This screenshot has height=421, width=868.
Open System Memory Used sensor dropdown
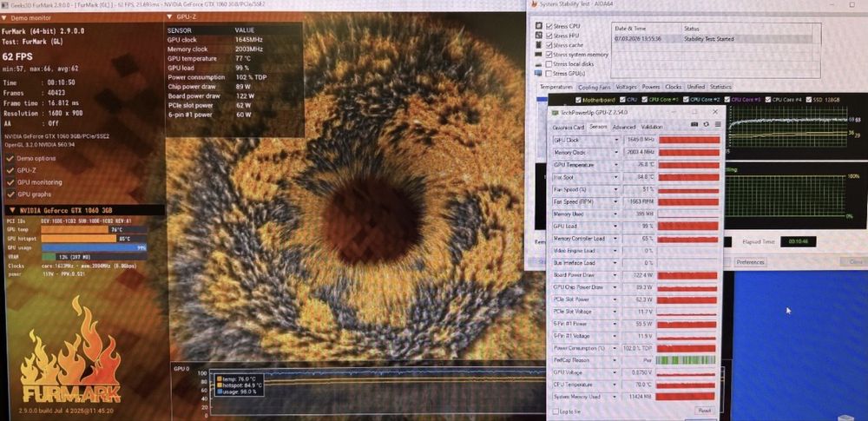pos(616,397)
